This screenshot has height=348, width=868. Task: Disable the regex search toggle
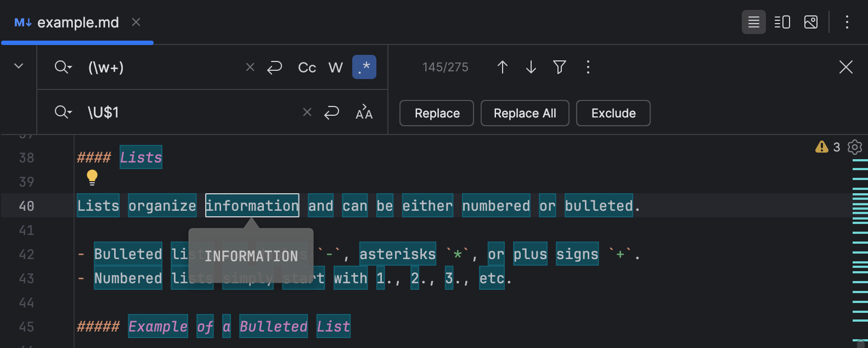[364, 68]
